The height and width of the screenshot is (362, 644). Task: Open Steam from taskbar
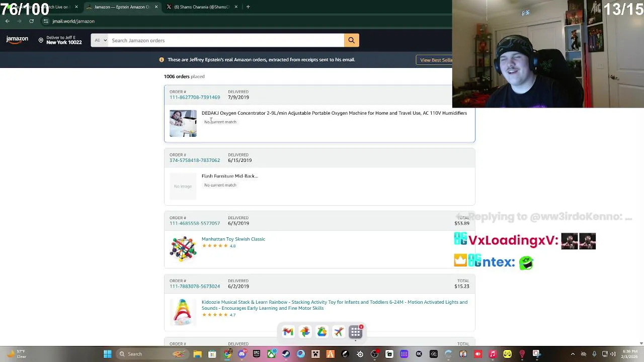click(286, 354)
